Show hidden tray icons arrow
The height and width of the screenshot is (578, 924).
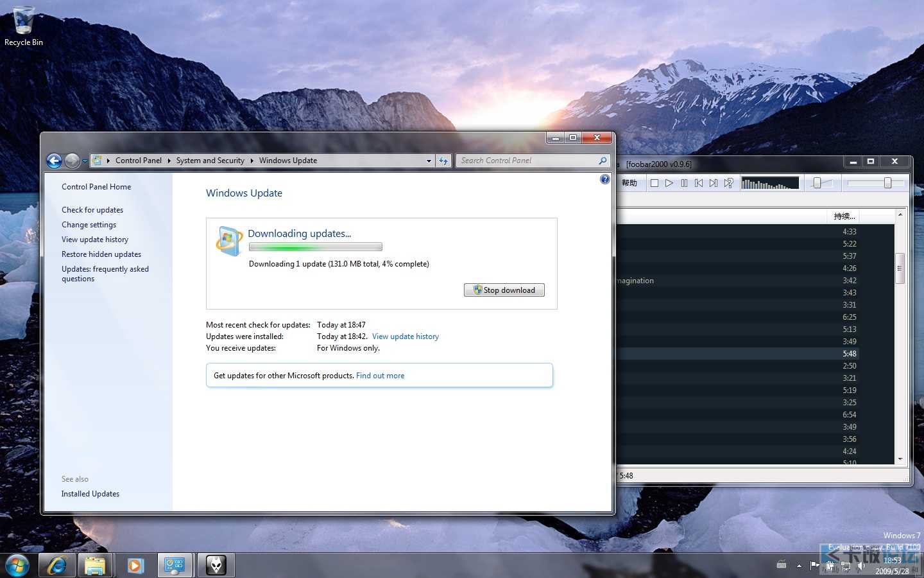pos(799,566)
